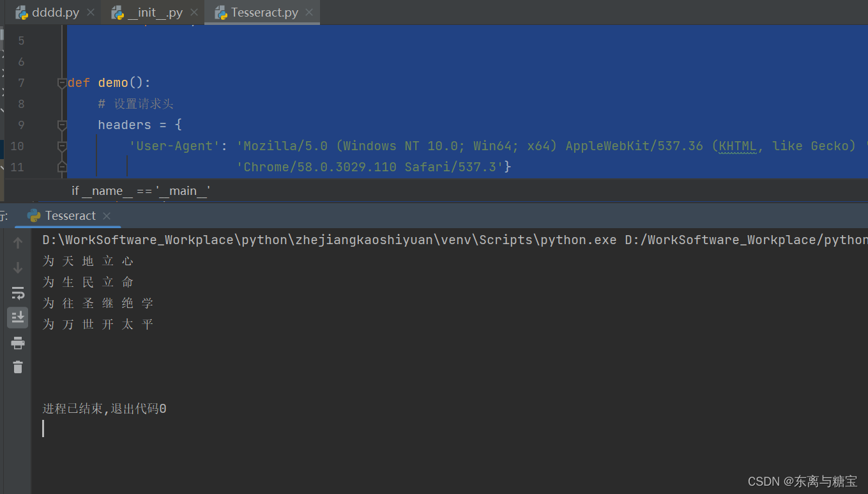Close the __init__.py tab
The height and width of the screenshot is (494, 868).
(194, 13)
